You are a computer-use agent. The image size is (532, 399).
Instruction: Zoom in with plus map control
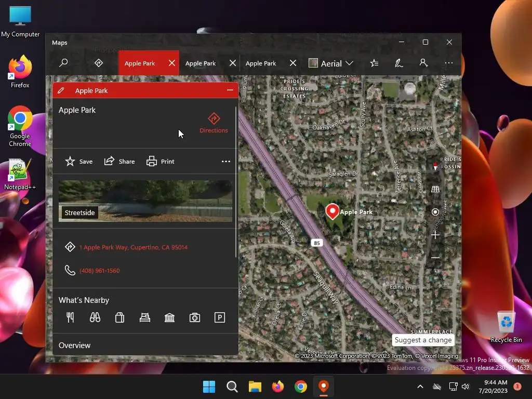pyautogui.click(x=435, y=235)
